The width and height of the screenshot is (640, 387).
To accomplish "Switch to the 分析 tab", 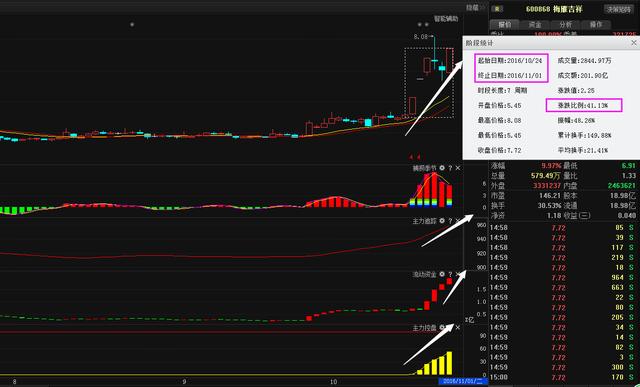I will [x=566, y=24].
